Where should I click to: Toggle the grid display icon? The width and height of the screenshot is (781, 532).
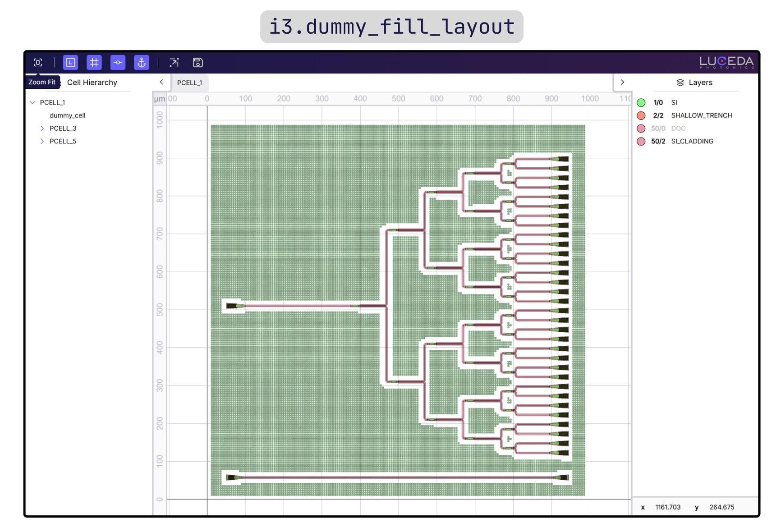coord(94,63)
